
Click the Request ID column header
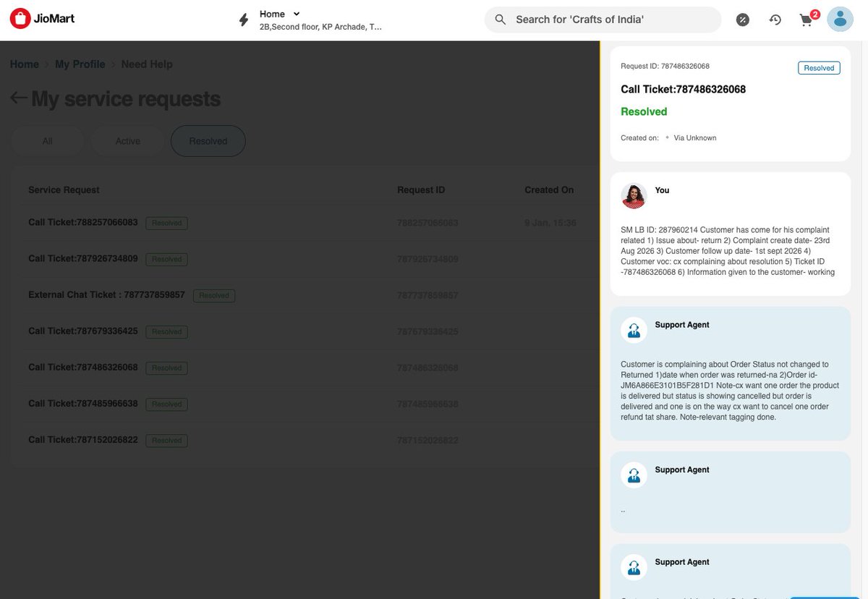pos(421,190)
